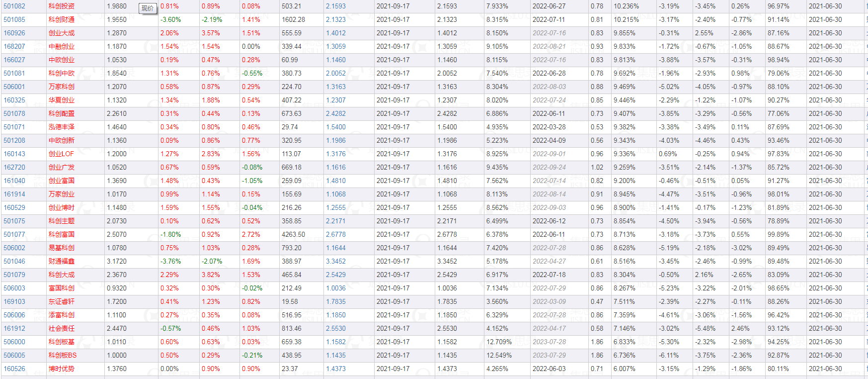The height and width of the screenshot is (379, 868).
Task: Select the 博时优势 fund name
Action: pyautogui.click(x=62, y=369)
